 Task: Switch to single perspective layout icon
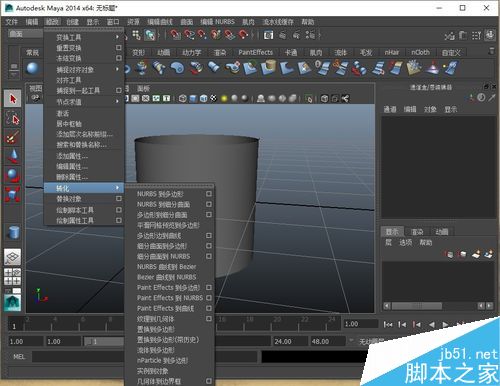click(12, 257)
